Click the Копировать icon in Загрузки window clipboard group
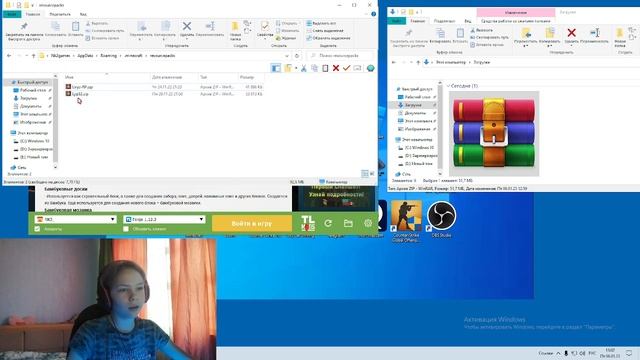This screenshot has height=360, width=640. (440, 33)
